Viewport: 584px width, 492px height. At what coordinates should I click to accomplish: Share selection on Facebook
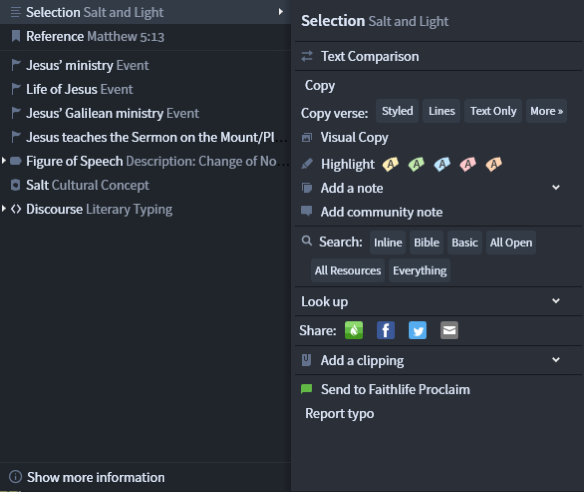[x=386, y=330]
